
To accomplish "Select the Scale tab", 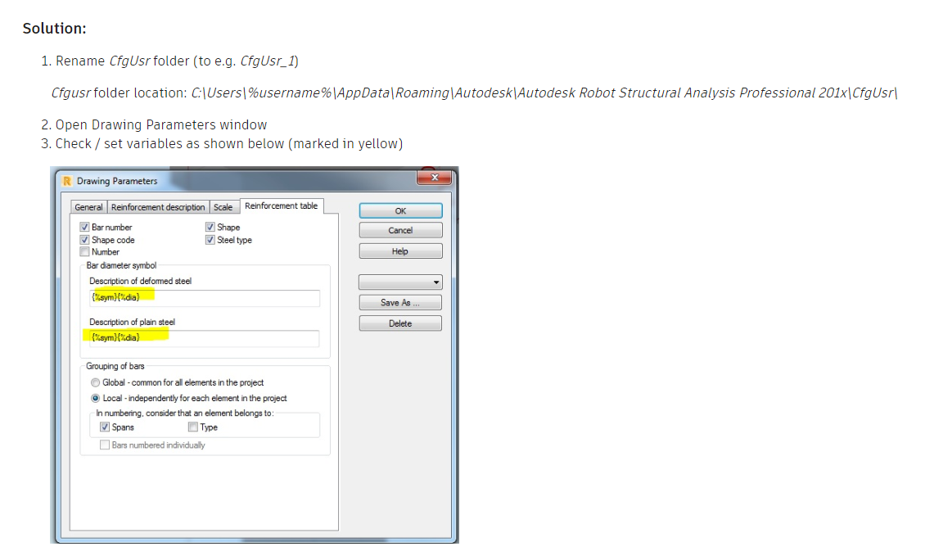I will [223, 207].
